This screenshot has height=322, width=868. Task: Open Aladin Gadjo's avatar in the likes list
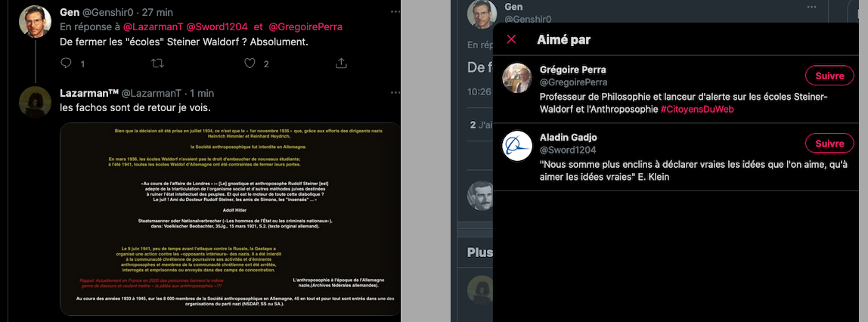[x=517, y=147]
